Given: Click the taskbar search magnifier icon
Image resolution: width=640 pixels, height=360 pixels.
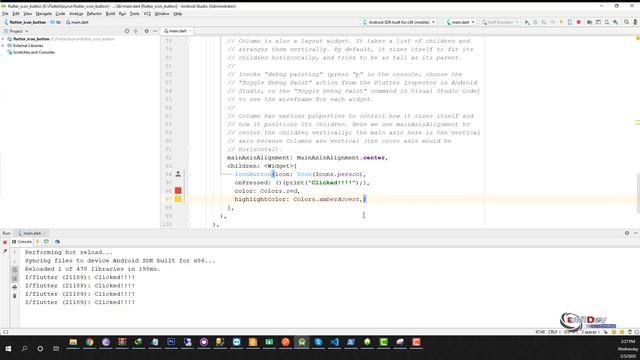Looking at the screenshot, I should click(24, 349).
